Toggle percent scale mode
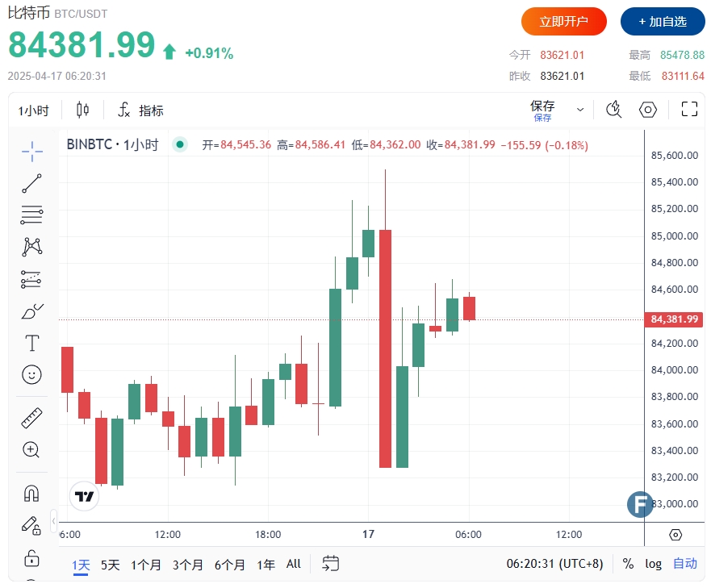 (628, 564)
